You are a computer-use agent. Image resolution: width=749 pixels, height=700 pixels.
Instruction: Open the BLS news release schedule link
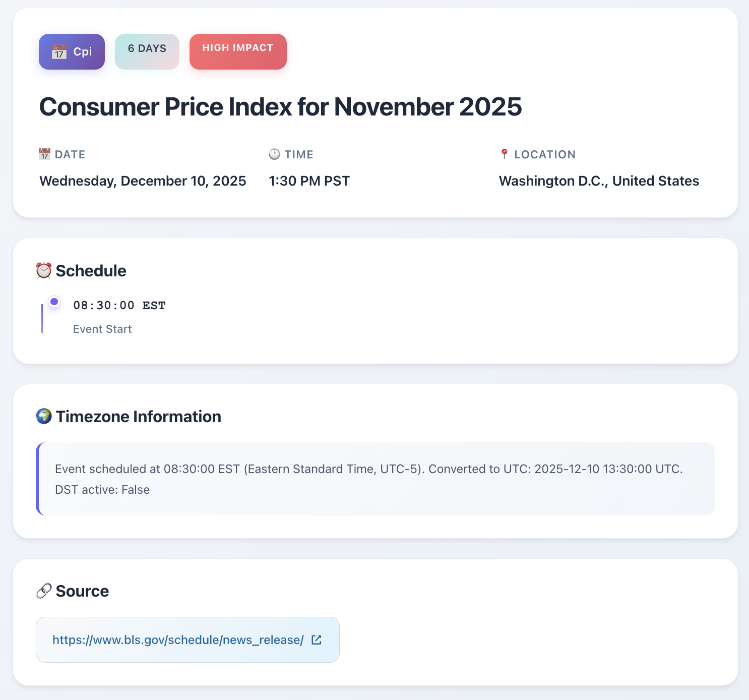pyautogui.click(x=177, y=639)
